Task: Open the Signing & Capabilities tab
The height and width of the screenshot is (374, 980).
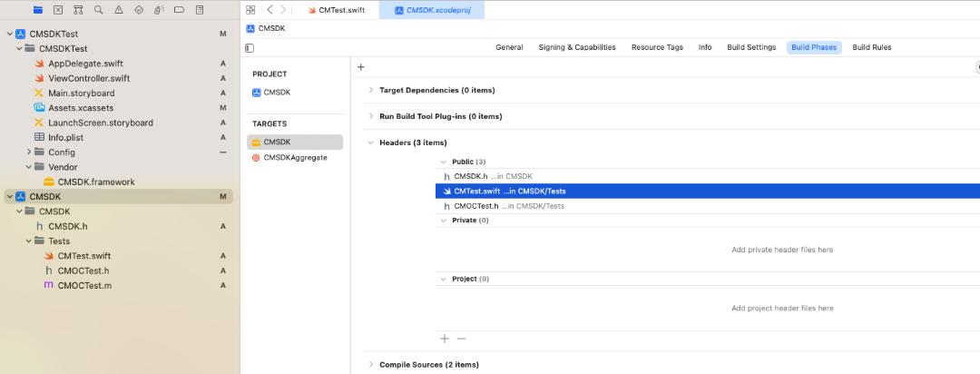Action: click(577, 47)
